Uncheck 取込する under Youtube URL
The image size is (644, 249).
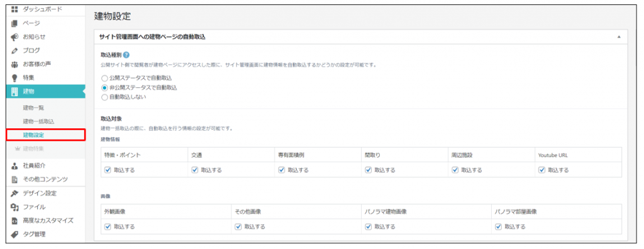coord(541,170)
